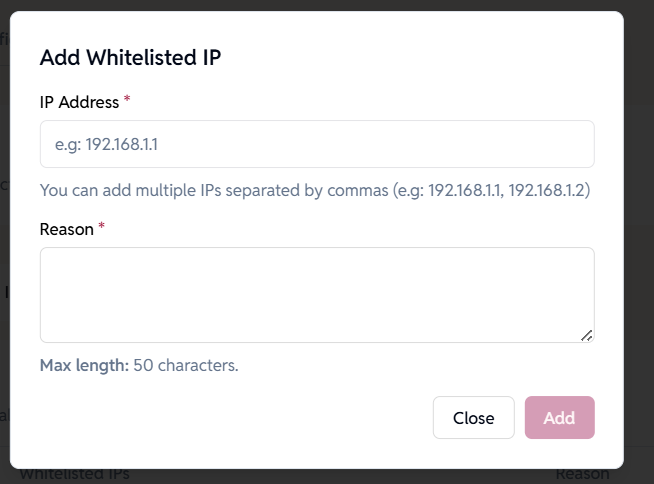Screen dimensions: 654x484
Task: Click the pink Add button
Action: click(x=559, y=417)
